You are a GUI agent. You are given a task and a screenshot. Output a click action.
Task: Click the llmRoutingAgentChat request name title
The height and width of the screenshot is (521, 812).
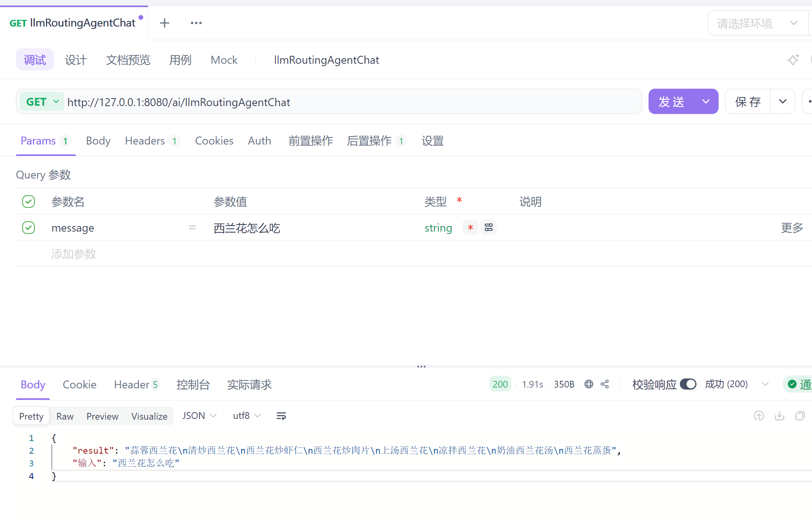(x=326, y=60)
